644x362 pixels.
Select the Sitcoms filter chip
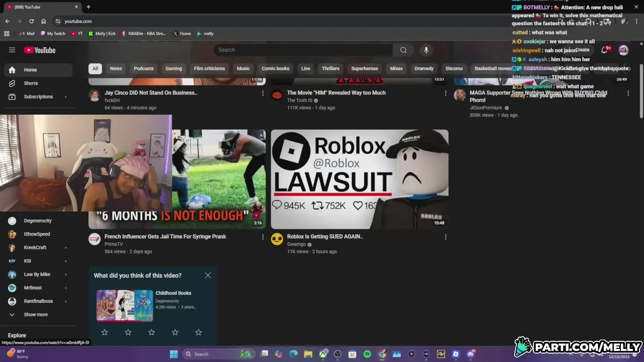454,68
